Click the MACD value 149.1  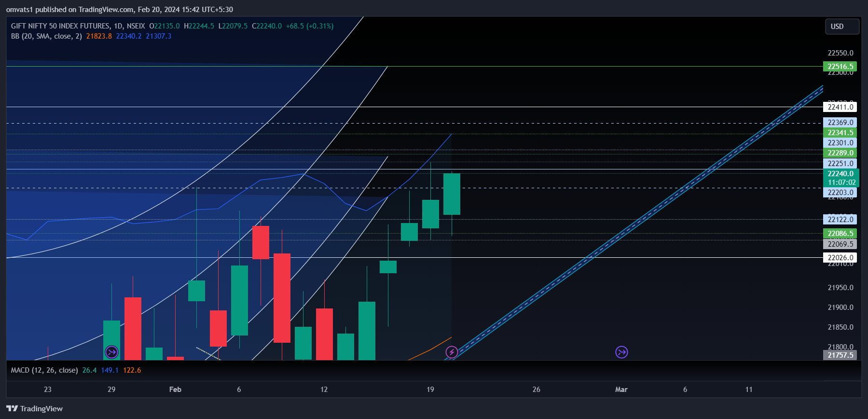point(110,370)
